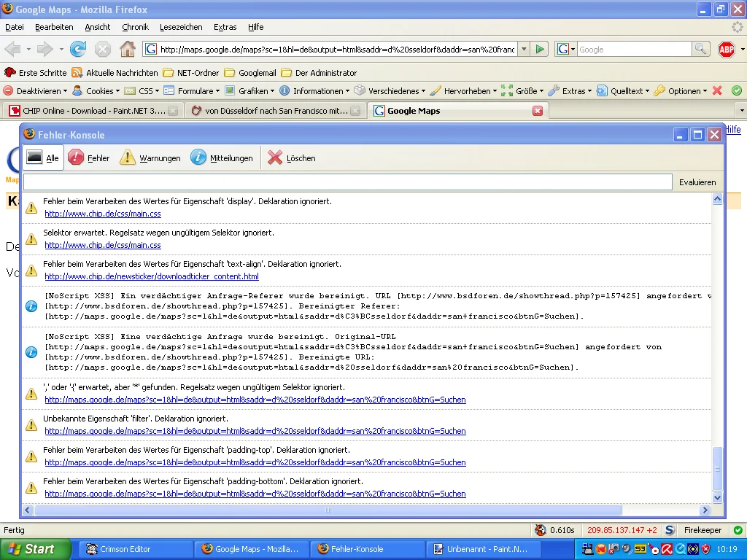Click the console horizontal scrollbar
Screen dimensions: 747x560
click(328, 510)
